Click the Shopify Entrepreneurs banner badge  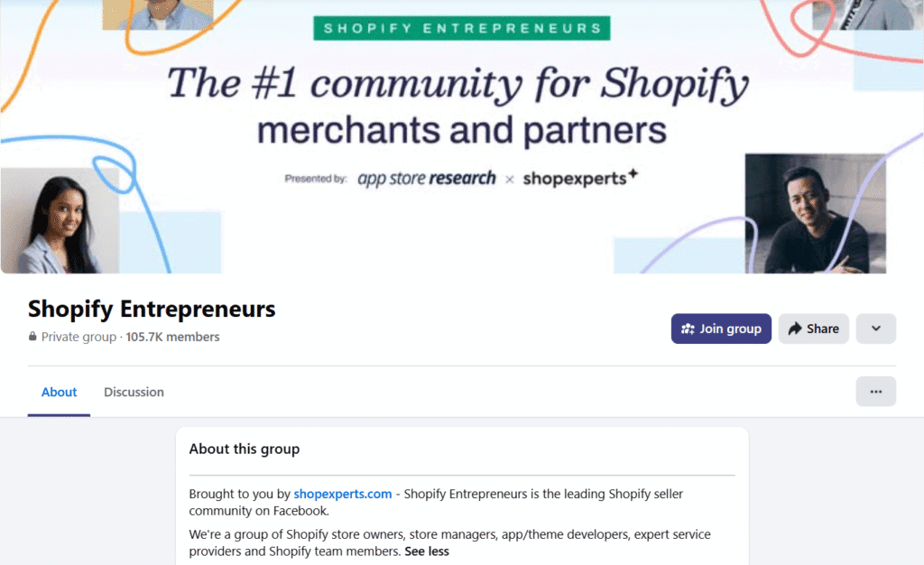461,27
